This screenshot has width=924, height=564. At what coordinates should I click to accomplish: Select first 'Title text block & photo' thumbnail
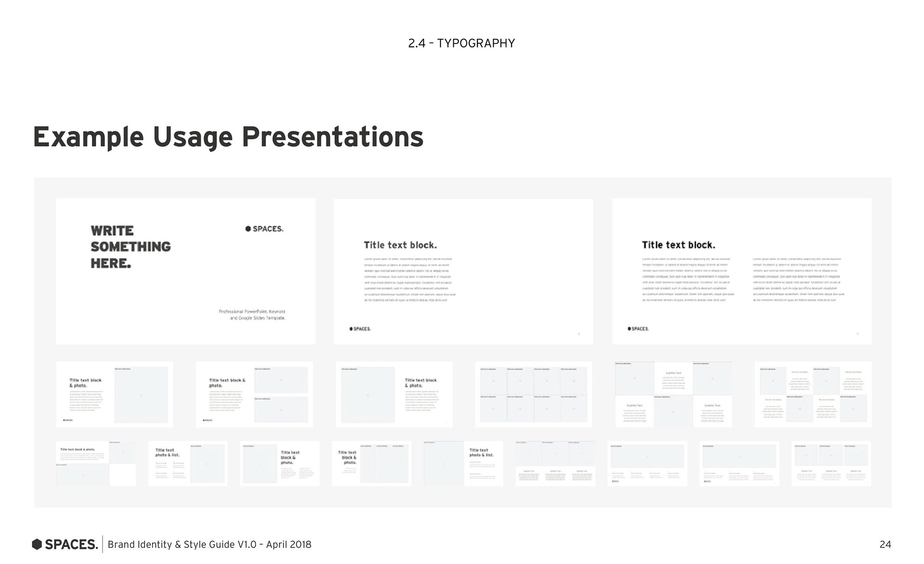pos(115,394)
